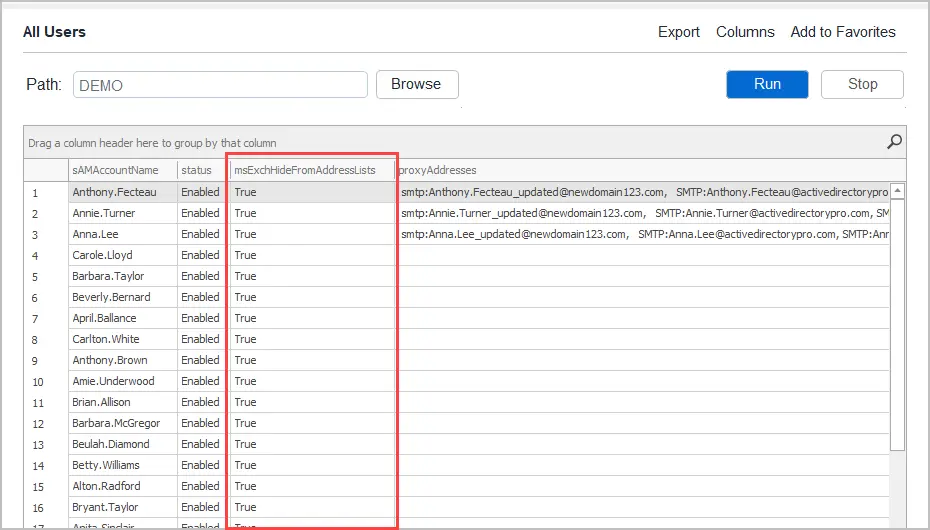The height and width of the screenshot is (530, 930).
Task: Click the vertical scrollbar thumb
Action: (897, 325)
